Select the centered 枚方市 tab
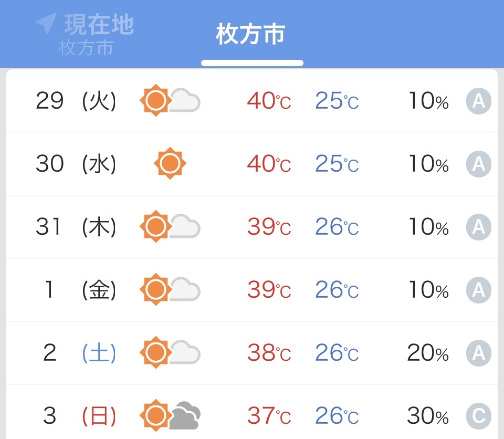Image resolution: width=504 pixels, height=439 pixels. coord(250,35)
